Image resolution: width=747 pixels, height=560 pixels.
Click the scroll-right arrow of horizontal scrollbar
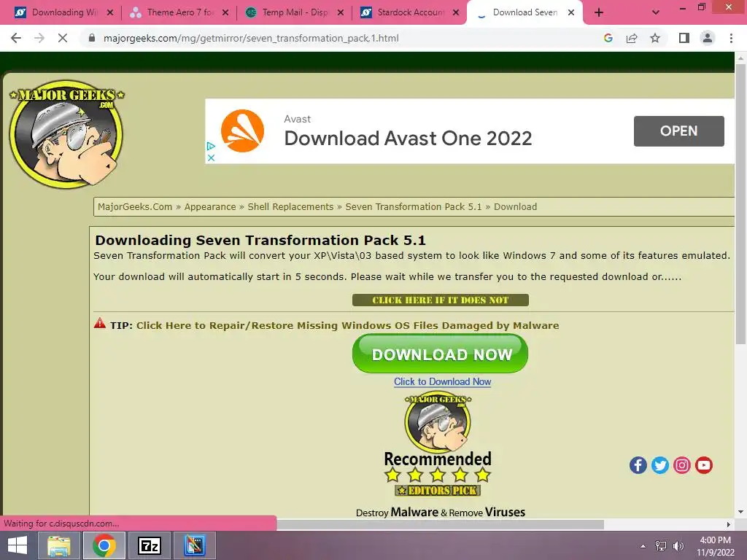(x=729, y=524)
